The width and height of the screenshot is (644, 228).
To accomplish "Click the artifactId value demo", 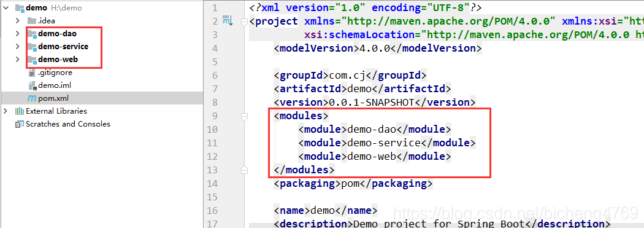I will [359, 89].
